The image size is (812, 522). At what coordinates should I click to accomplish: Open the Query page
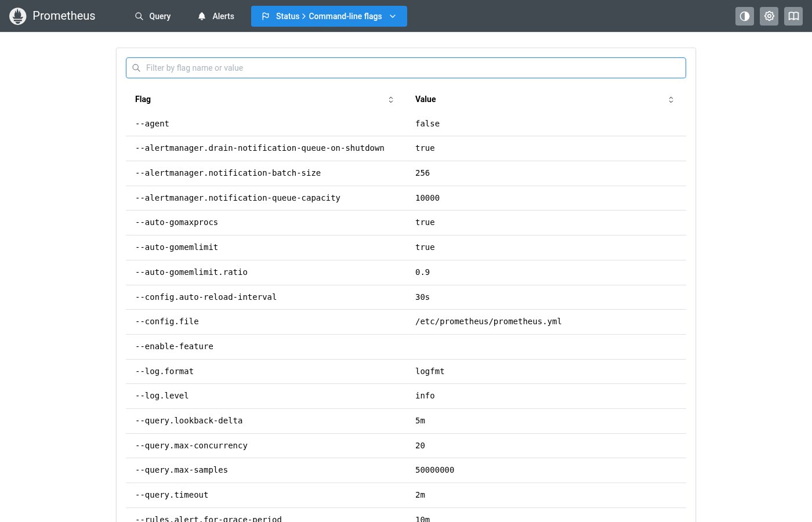[x=153, y=16]
